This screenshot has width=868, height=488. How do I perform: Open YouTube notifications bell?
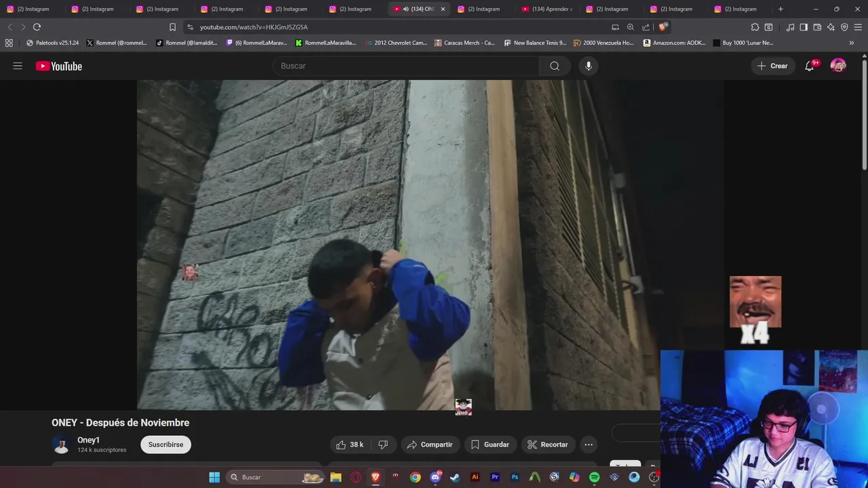(810, 66)
